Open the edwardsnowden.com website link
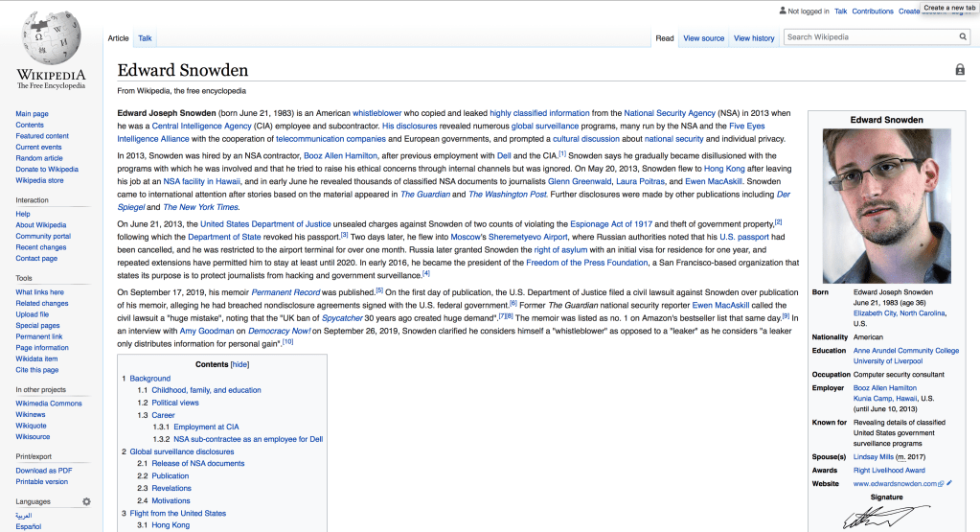Screen dimensions: 980x532 pyautogui.click(x=897, y=484)
